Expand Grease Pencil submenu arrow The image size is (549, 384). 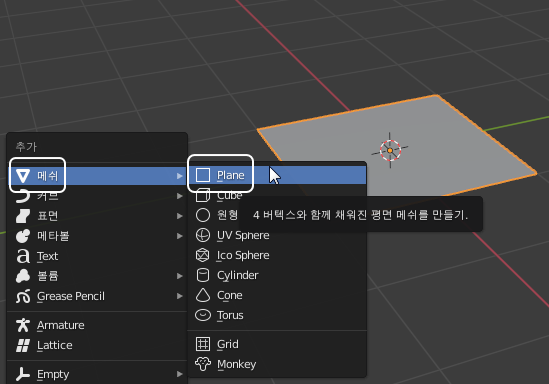180,296
